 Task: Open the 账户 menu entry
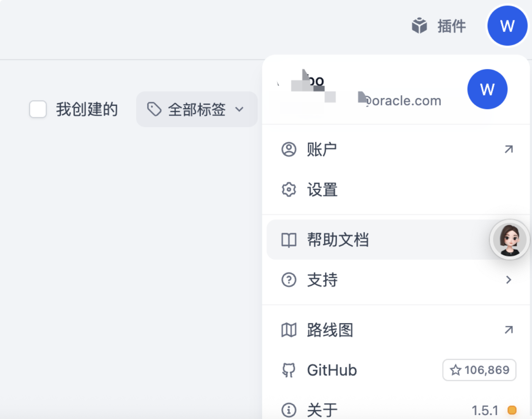pos(322,149)
